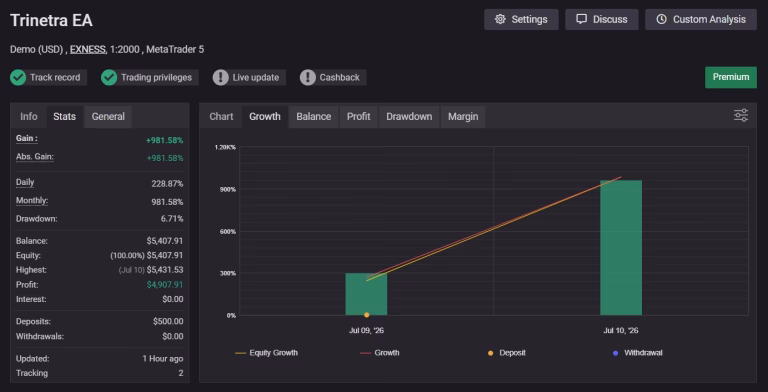
Task: Toggle the Growth line in legend
Action: pos(380,353)
